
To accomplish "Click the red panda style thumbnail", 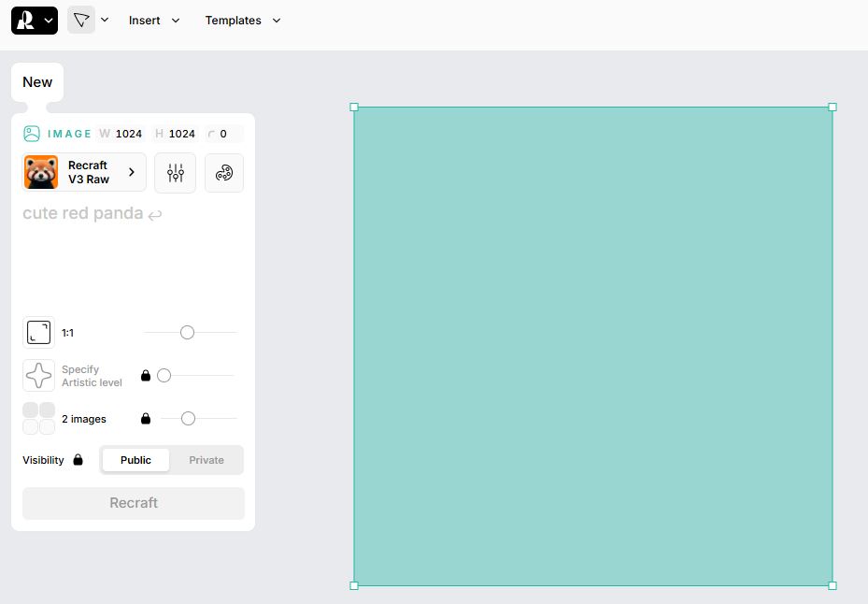I will (41, 172).
